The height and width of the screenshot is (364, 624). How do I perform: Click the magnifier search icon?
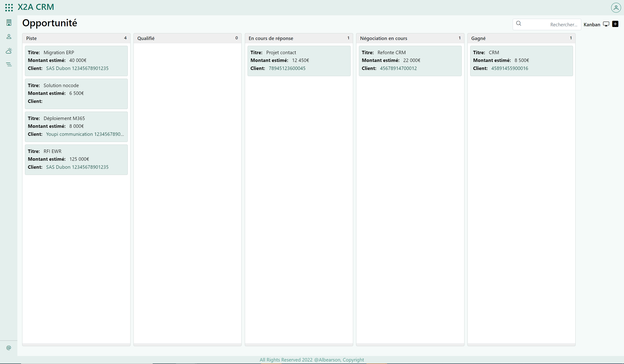[519, 24]
